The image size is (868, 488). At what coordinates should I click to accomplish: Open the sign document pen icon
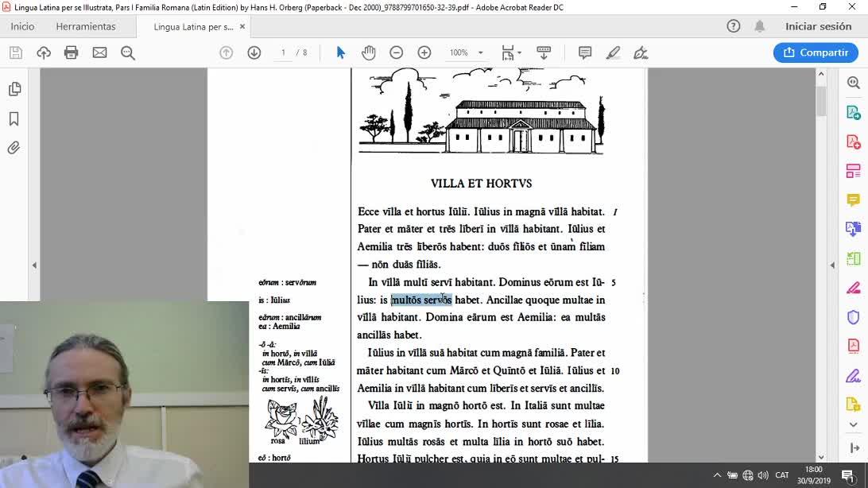tap(641, 52)
